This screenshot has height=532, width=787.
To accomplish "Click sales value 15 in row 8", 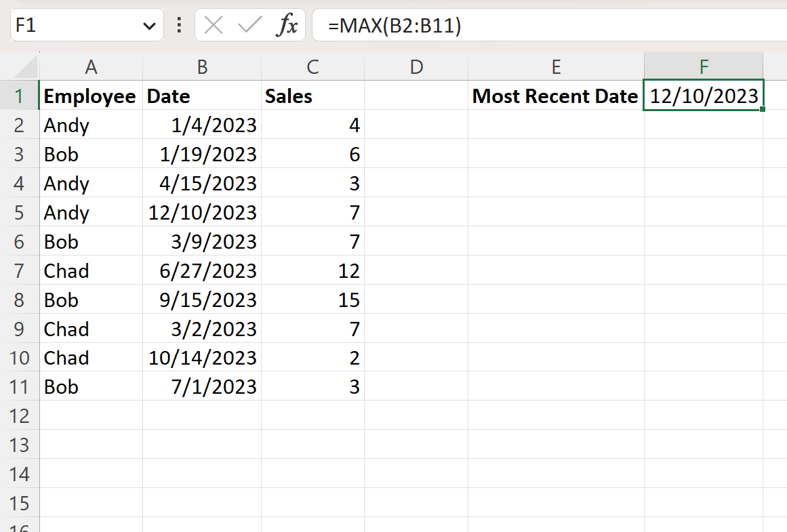I will click(312, 299).
